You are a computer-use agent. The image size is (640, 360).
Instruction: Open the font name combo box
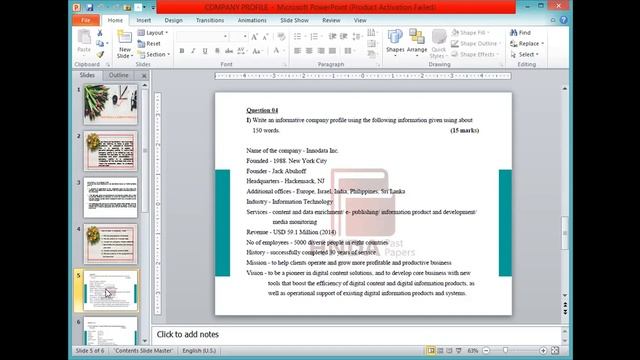click(x=202, y=37)
